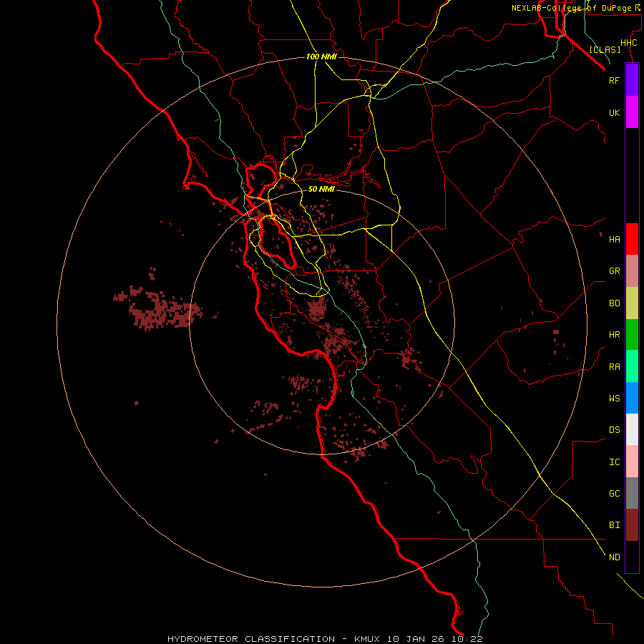Image resolution: width=644 pixels, height=644 pixels.
Task: Click the HYDROMETEOR CLASSIFICATION title text
Action: 251,639
